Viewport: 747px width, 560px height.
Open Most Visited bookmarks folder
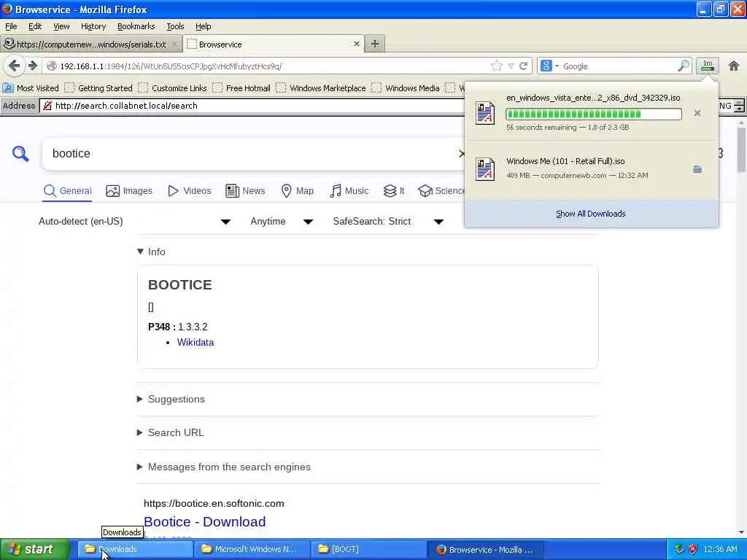tap(31, 88)
